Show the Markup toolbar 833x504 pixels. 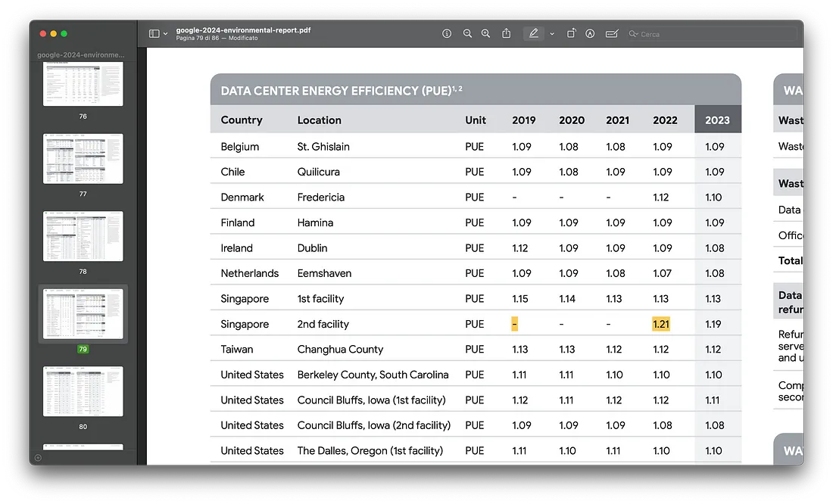pos(590,33)
